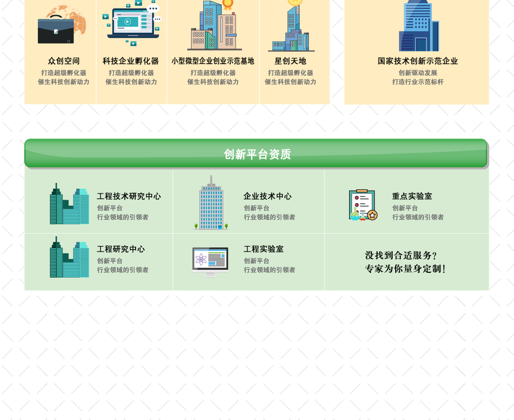Click the monitor atom icon beside 工程实验室

(210, 262)
